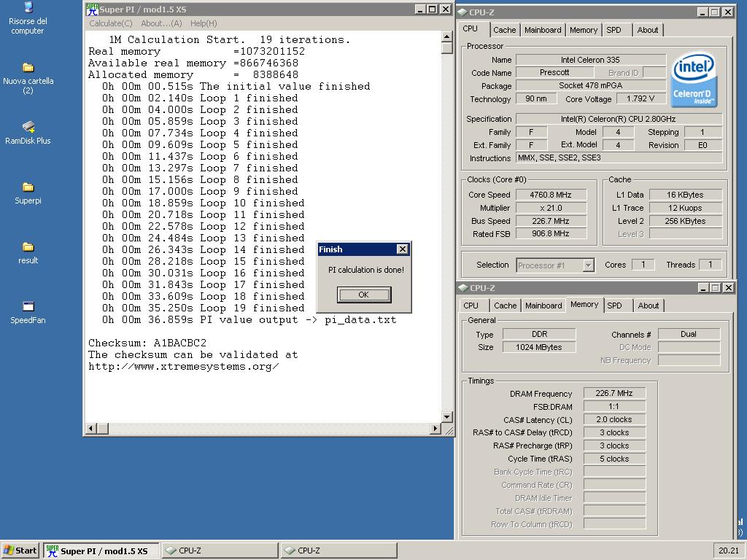
Task: Close the Finish dialog
Action: pyautogui.click(x=403, y=249)
